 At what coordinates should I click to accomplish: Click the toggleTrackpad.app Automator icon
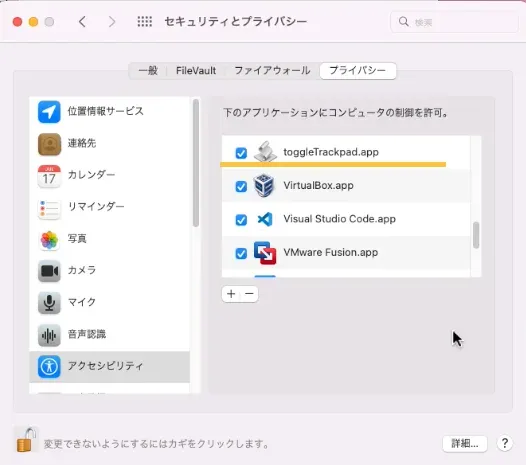(265, 152)
